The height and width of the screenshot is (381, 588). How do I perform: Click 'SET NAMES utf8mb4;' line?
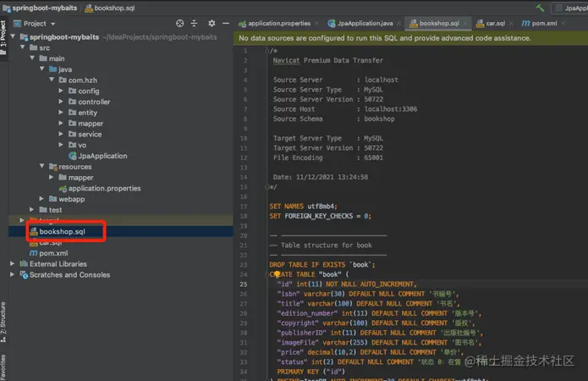[x=303, y=206]
